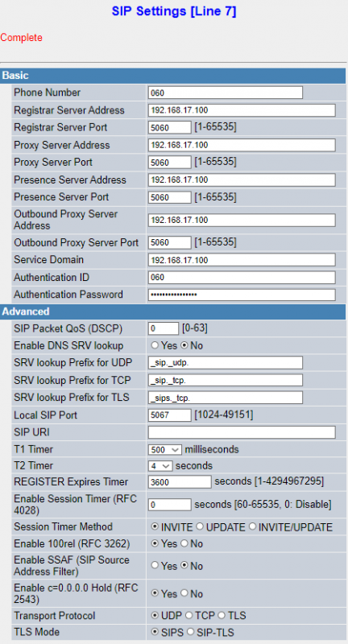Select INVITE/UPDATE session timer method
The image size is (348, 644).
[x=252, y=526]
